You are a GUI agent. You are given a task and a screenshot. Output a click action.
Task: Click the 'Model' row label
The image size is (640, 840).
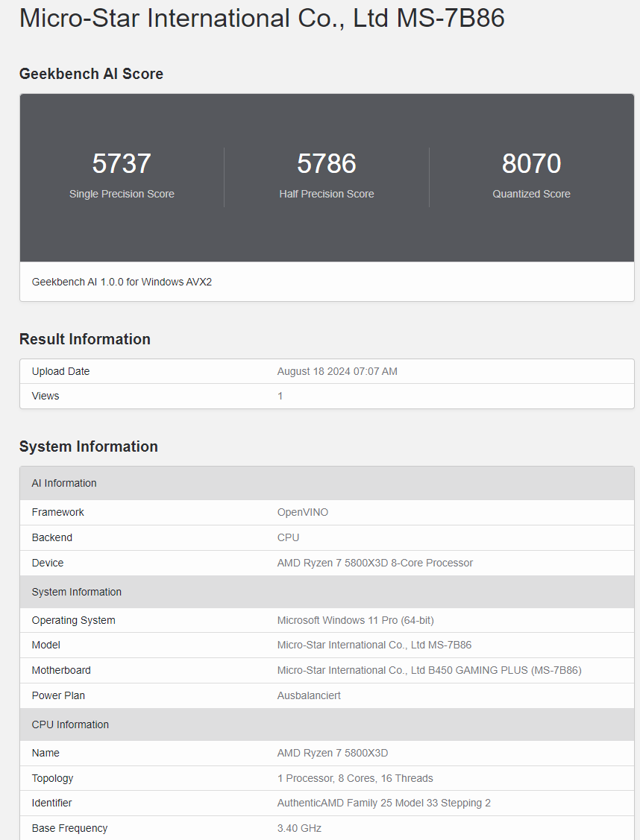46,645
